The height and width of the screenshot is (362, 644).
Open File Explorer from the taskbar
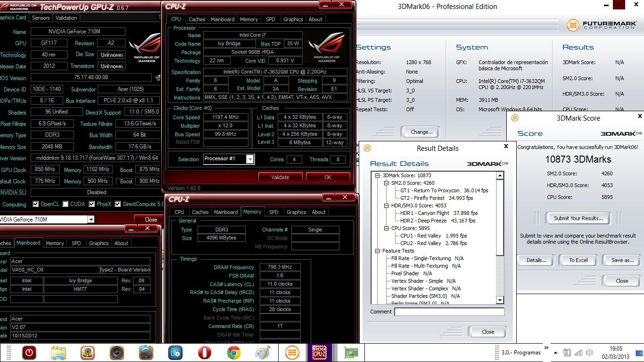[58, 352]
